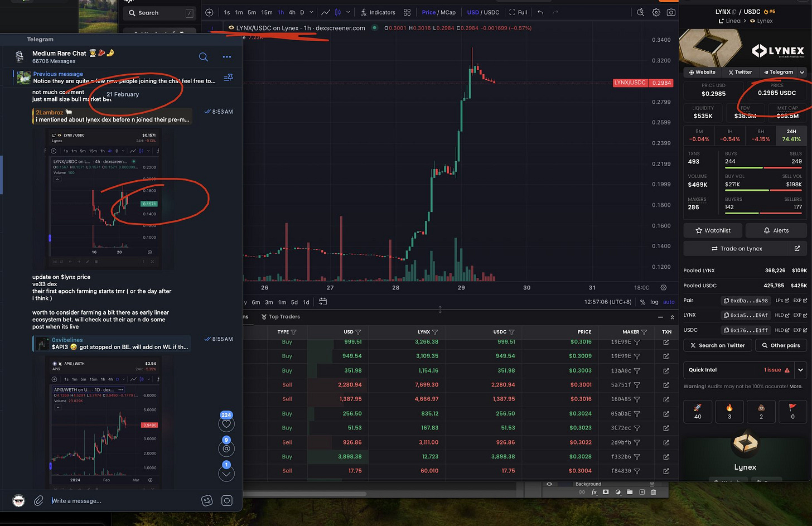Open transaction link for maker f332b6
The width and height of the screenshot is (812, 526).
(x=666, y=456)
